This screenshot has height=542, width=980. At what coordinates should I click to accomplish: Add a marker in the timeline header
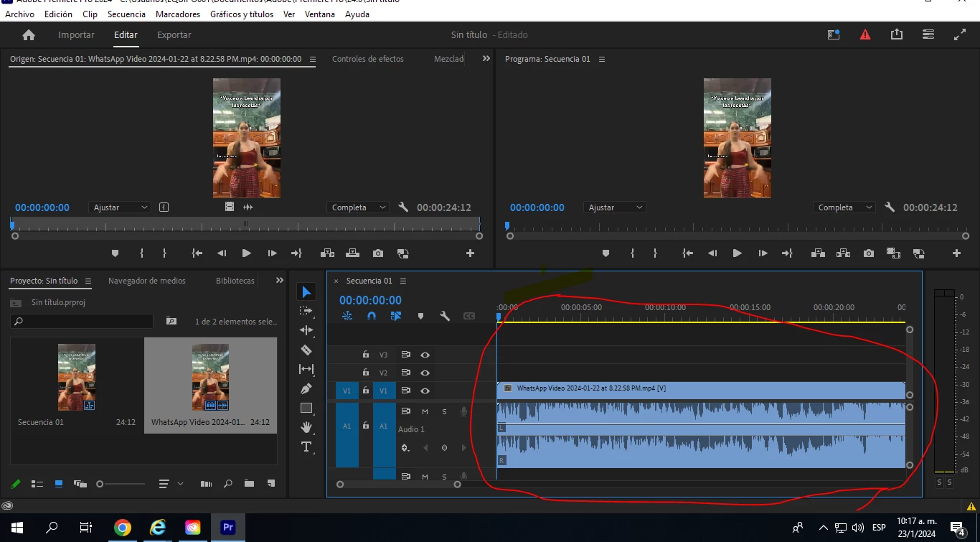(420, 316)
